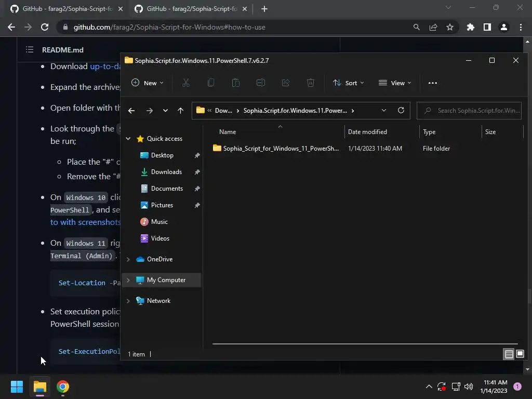
Task: Click the Delete trash icon in Explorer toolbar
Action: pos(311,83)
